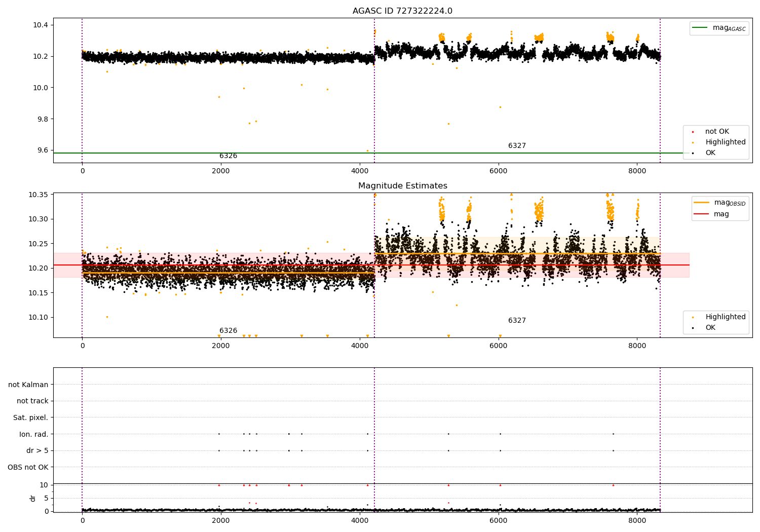The image size is (760, 532).
Task: Click the green line sample beside mag AGASC
Action: [700, 28]
